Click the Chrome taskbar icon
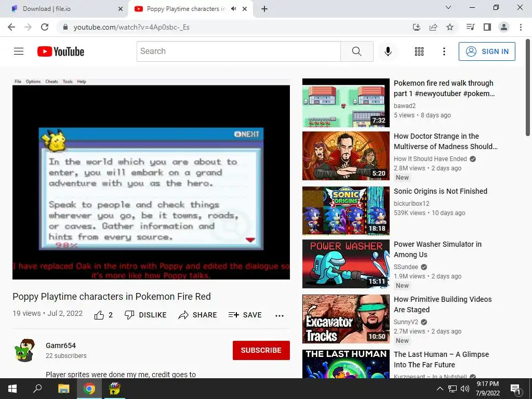Screen dimensions: 532x399 click(89, 389)
